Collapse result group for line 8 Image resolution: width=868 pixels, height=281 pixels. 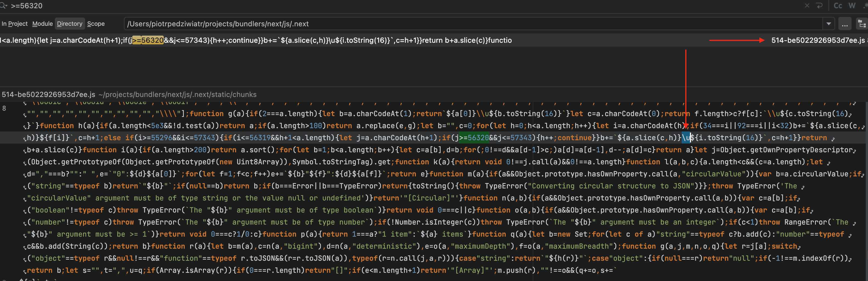coord(4,108)
